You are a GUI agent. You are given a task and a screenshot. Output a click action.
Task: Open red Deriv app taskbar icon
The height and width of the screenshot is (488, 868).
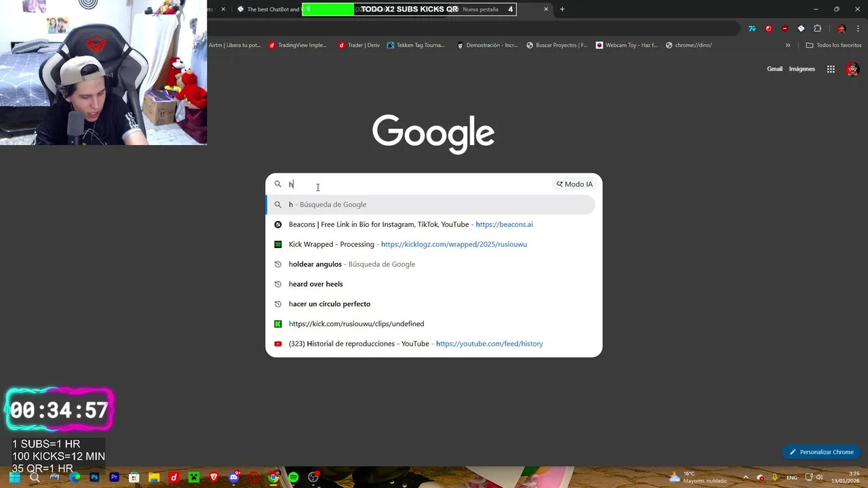click(174, 477)
